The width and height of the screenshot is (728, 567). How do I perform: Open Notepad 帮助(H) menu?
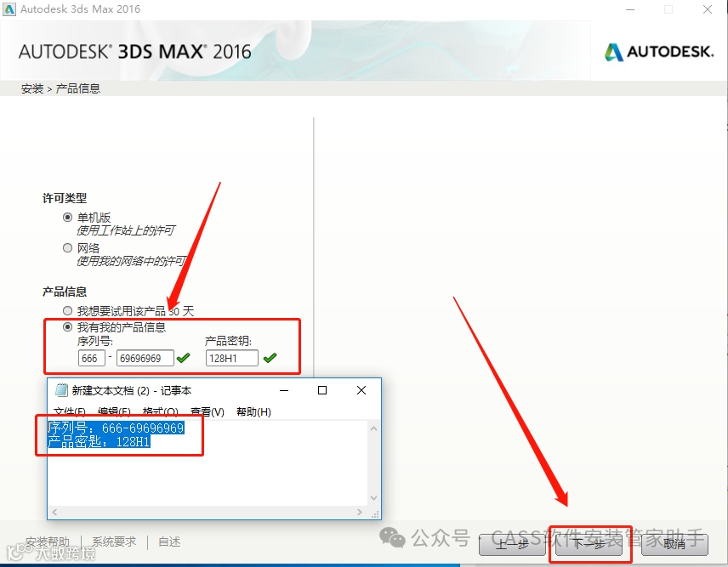pyautogui.click(x=253, y=412)
